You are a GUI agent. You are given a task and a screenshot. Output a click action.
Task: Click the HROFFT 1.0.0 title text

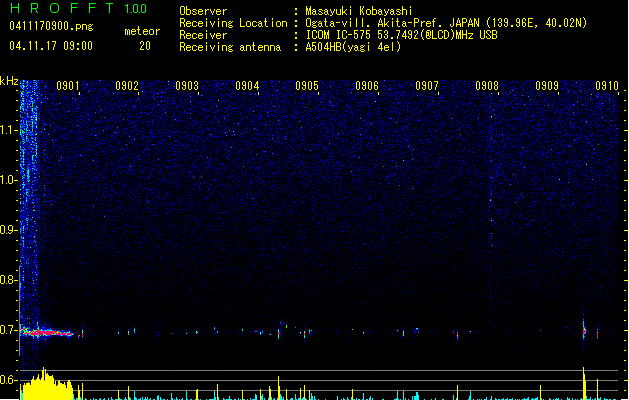(78, 8)
